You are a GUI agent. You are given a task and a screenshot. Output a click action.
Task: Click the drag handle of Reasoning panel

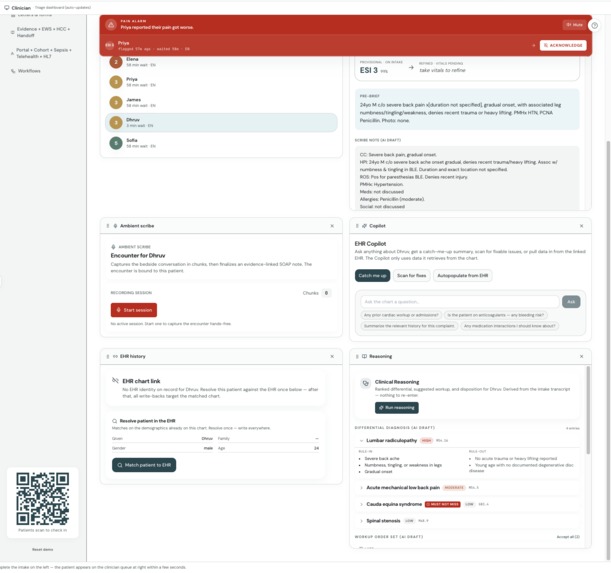(357, 356)
